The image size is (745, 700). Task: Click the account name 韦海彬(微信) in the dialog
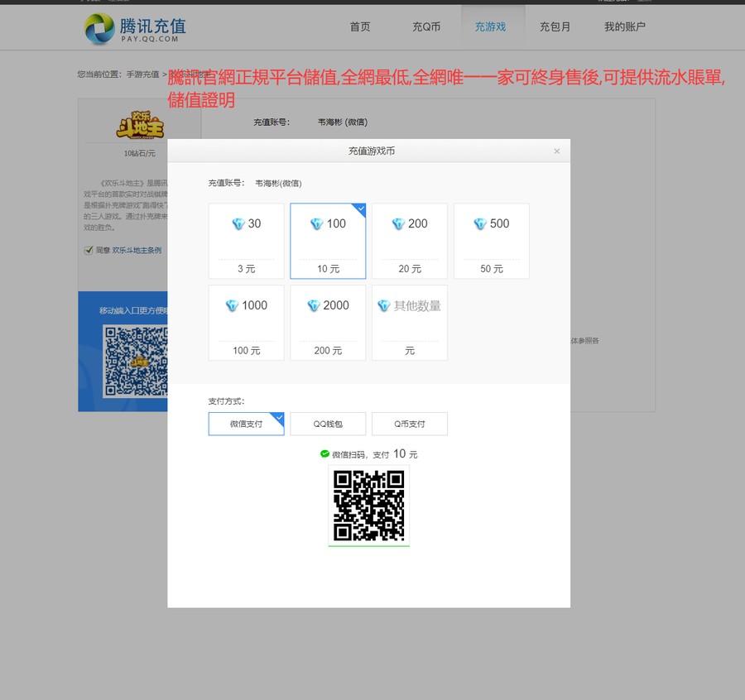[x=278, y=184]
